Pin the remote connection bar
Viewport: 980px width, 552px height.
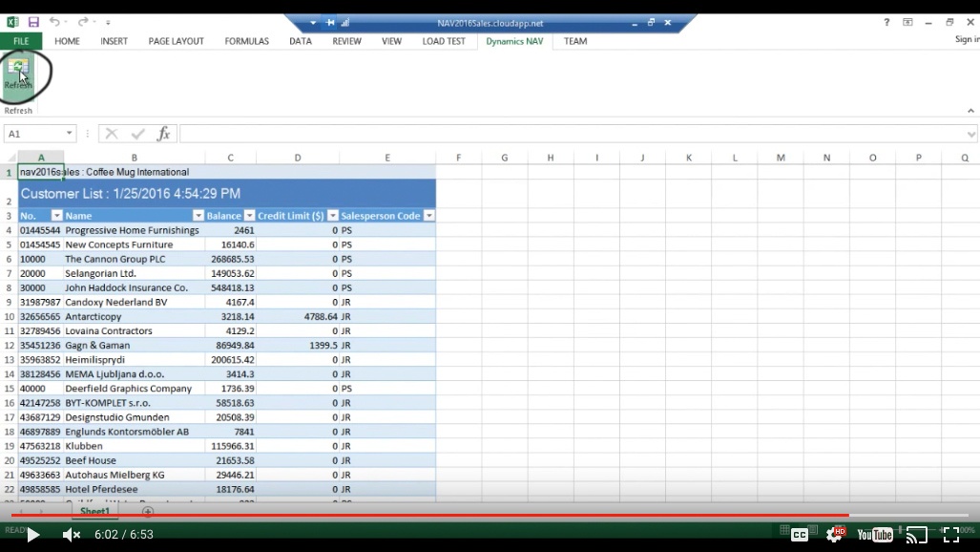click(330, 23)
